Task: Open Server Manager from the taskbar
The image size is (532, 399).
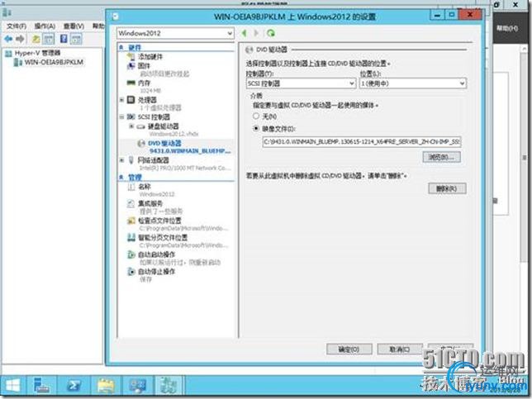Action: click(42, 386)
